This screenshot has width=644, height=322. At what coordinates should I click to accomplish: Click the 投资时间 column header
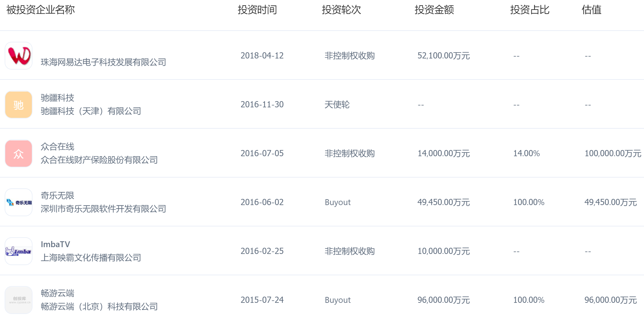pos(257,10)
